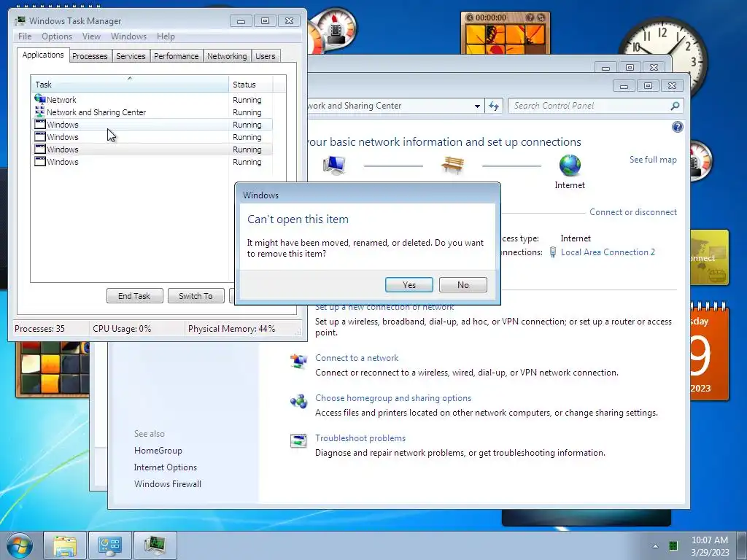Switch to the Users tab
This screenshot has width=747, height=560.
click(x=265, y=56)
